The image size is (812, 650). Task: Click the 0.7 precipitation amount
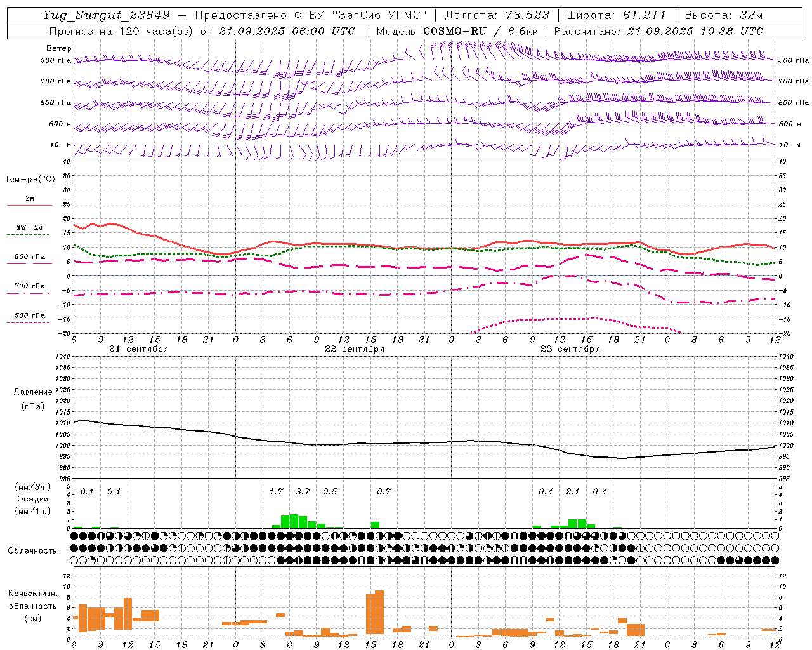[384, 492]
